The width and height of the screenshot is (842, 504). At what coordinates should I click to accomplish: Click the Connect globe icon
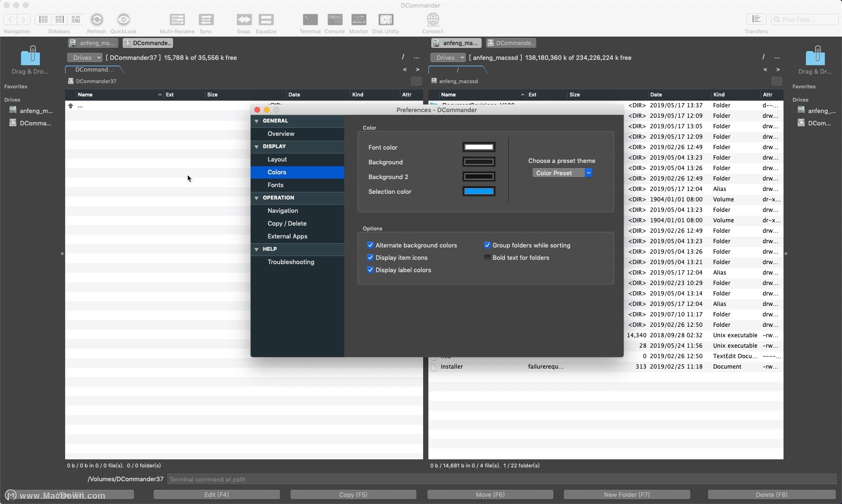pos(433,19)
